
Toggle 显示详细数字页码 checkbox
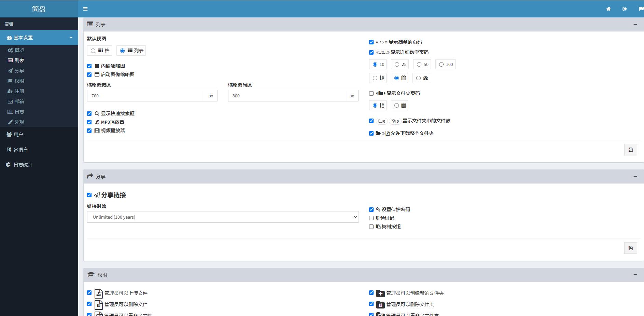click(371, 52)
